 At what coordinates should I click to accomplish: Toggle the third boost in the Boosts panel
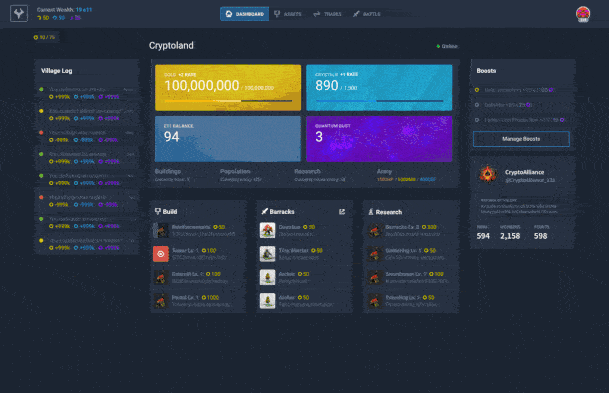[477, 120]
